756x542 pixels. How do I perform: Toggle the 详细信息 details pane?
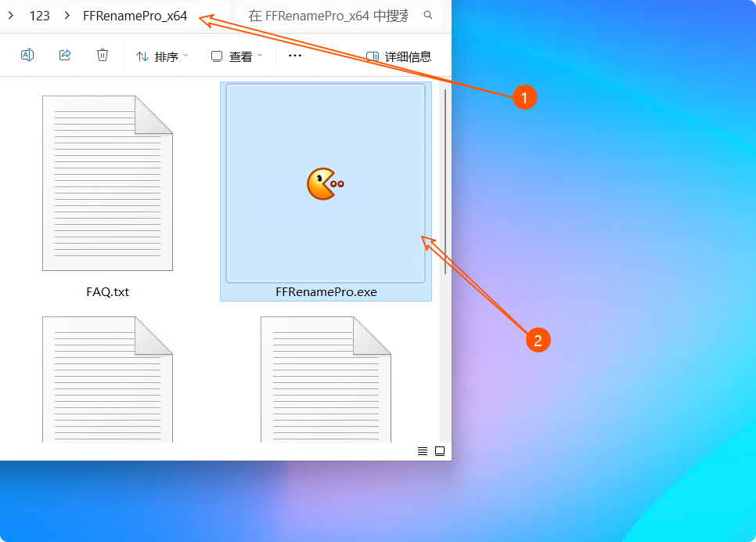(398, 56)
